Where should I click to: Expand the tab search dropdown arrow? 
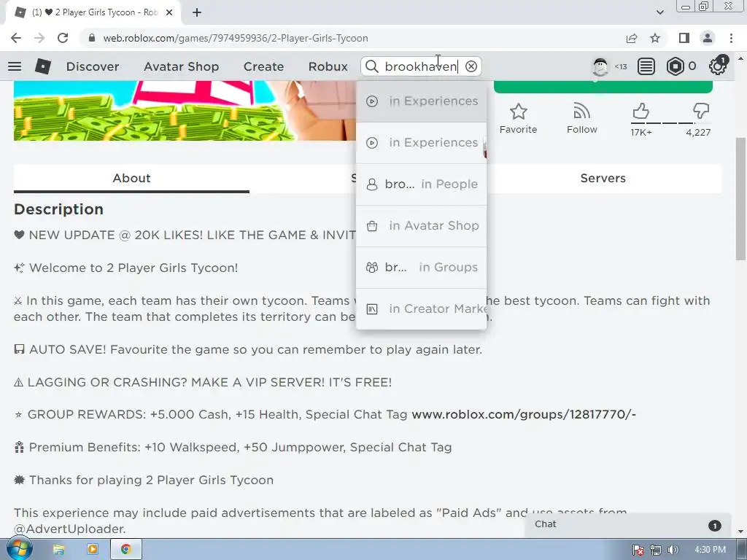click(659, 12)
